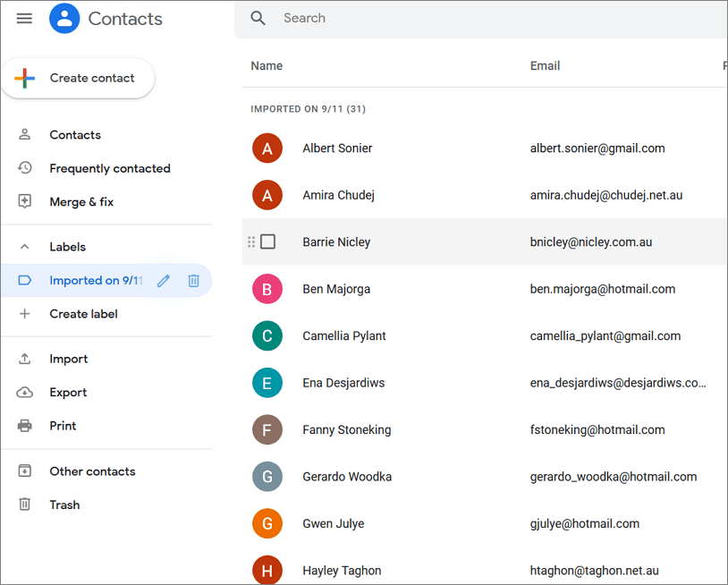This screenshot has width=728, height=585.
Task: Open Frequently contacted
Action: point(109,168)
